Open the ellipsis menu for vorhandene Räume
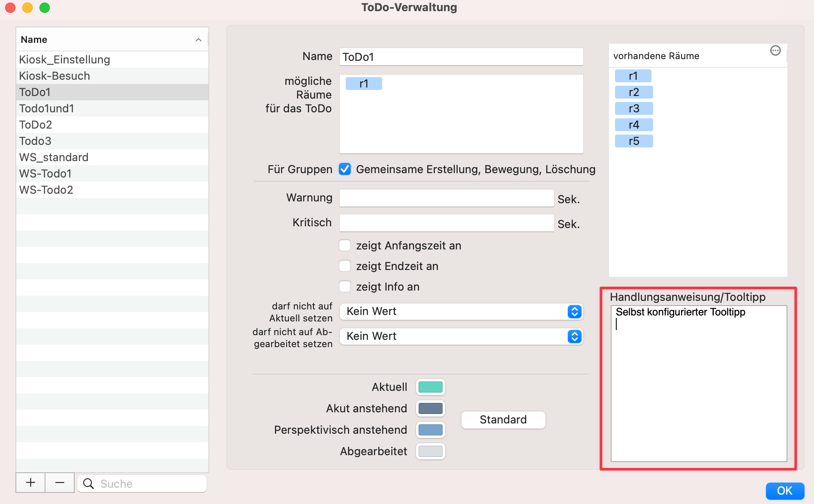 click(x=775, y=51)
